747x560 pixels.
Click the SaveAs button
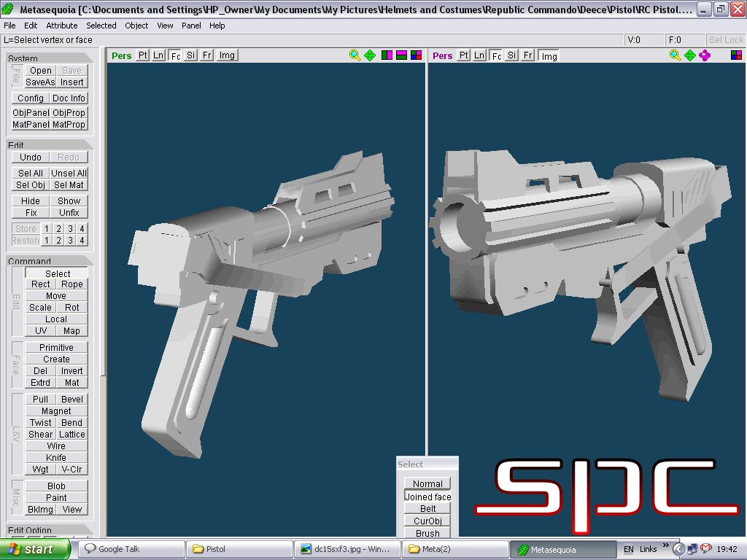(40, 82)
